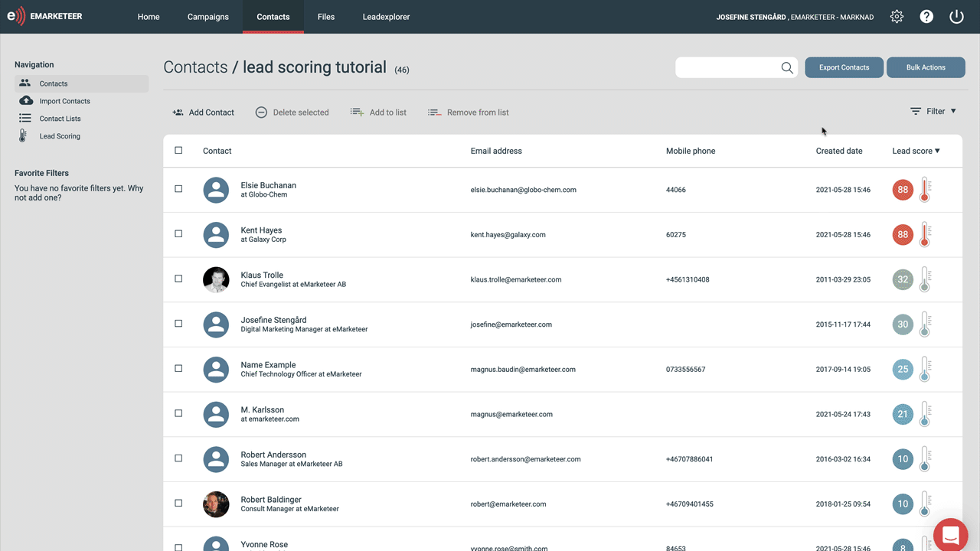
Task: Open the Files tab
Action: [x=326, y=17]
